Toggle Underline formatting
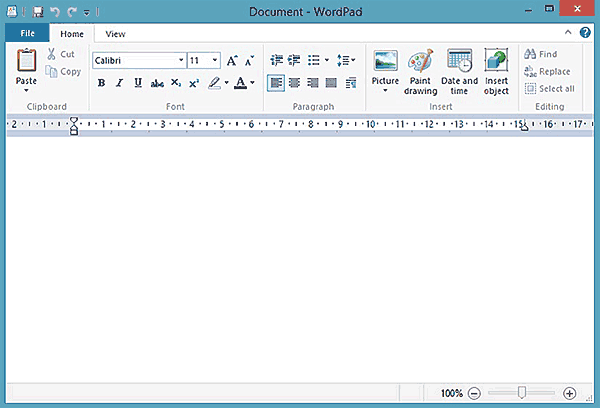Screen dimensions: 600x408 click(x=137, y=83)
